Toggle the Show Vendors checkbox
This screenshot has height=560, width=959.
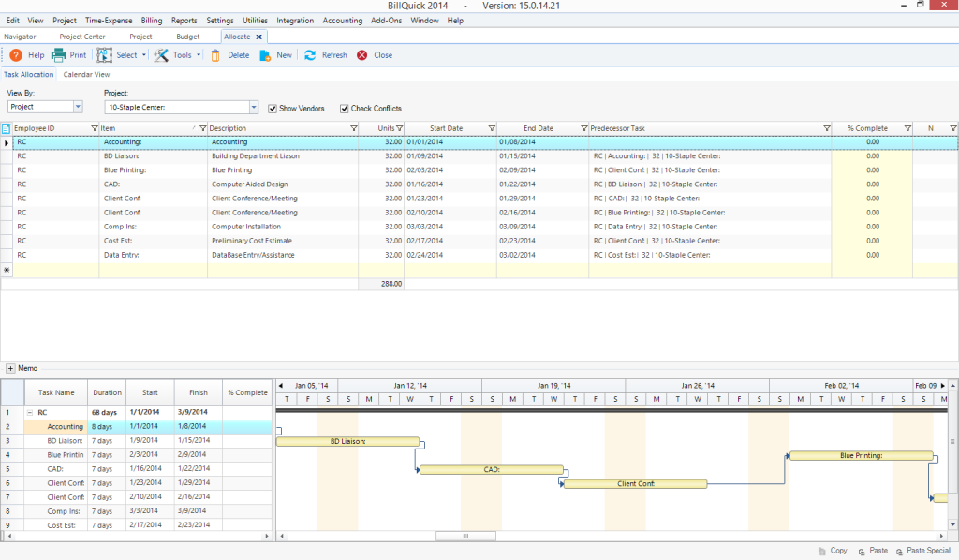pyautogui.click(x=273, y=109)
